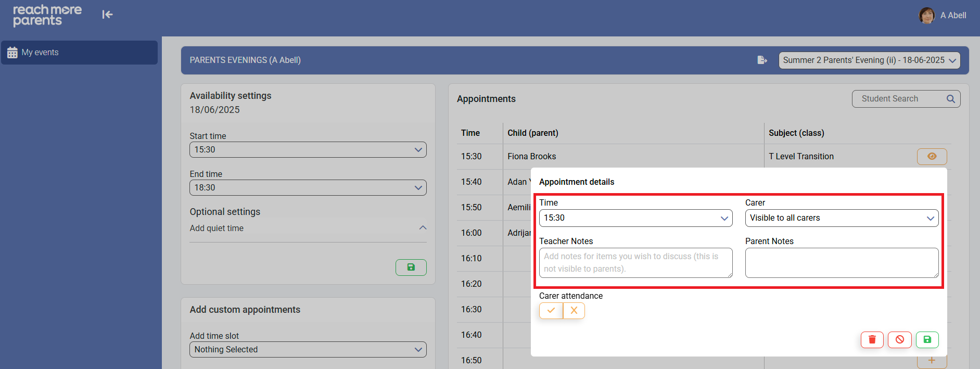The image size is (980, 369).
Task: Collapse the sidebar with the arrow icon
Action: 107,15
